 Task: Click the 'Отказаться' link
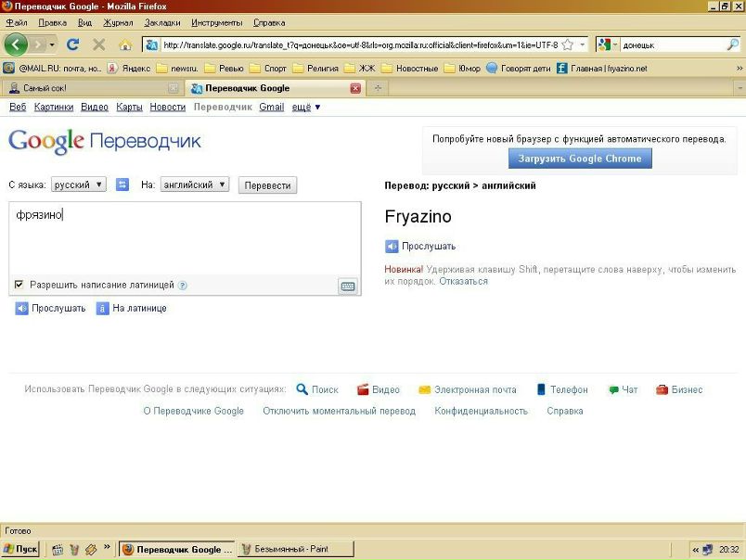pos(463,281)
